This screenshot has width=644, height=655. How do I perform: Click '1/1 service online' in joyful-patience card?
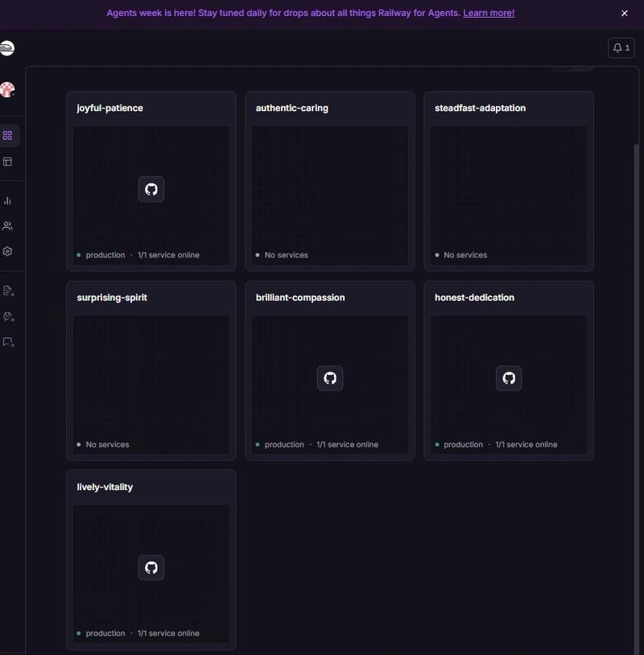[x=168, y=255]
